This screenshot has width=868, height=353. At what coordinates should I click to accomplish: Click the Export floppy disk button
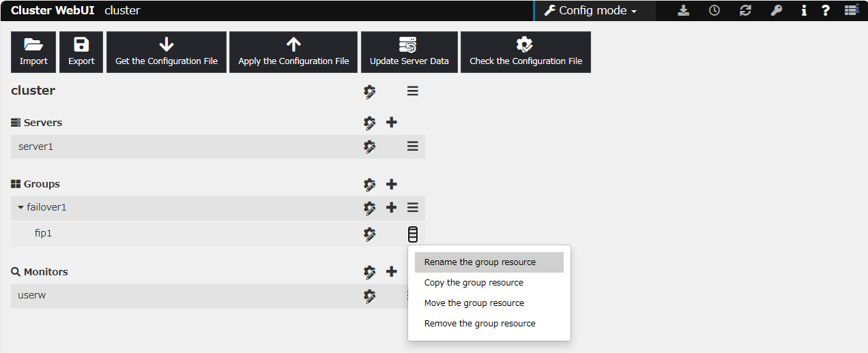pos(81,52)
